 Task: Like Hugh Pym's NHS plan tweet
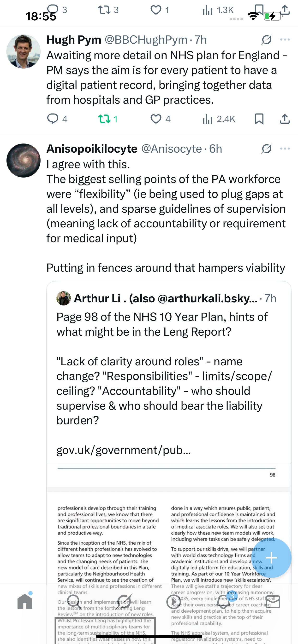[x=160, y=119]
